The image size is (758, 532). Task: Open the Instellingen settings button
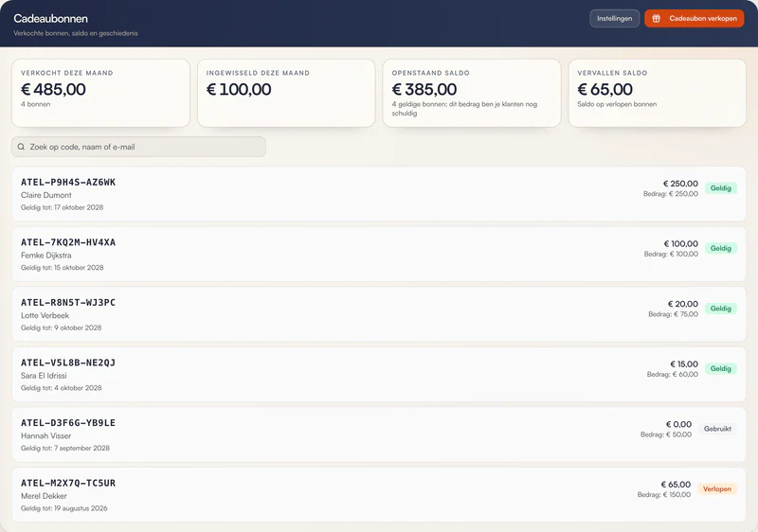tap(614, 18)
